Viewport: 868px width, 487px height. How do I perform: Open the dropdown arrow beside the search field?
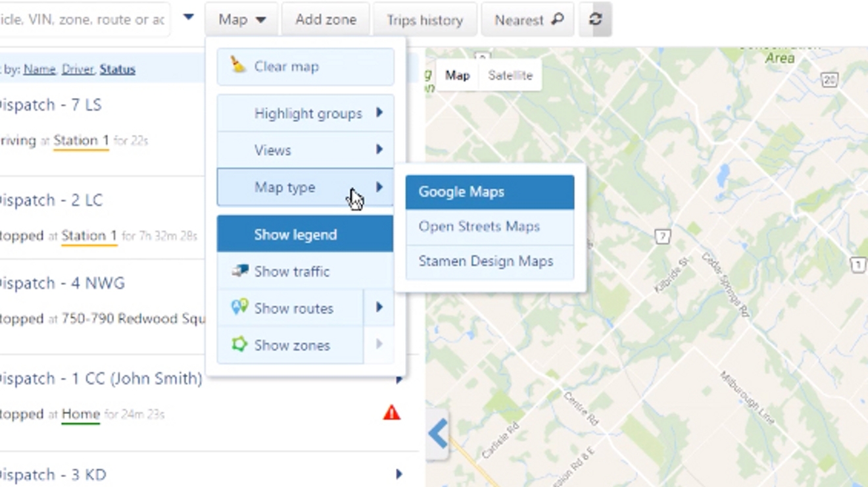coord(188,18)
